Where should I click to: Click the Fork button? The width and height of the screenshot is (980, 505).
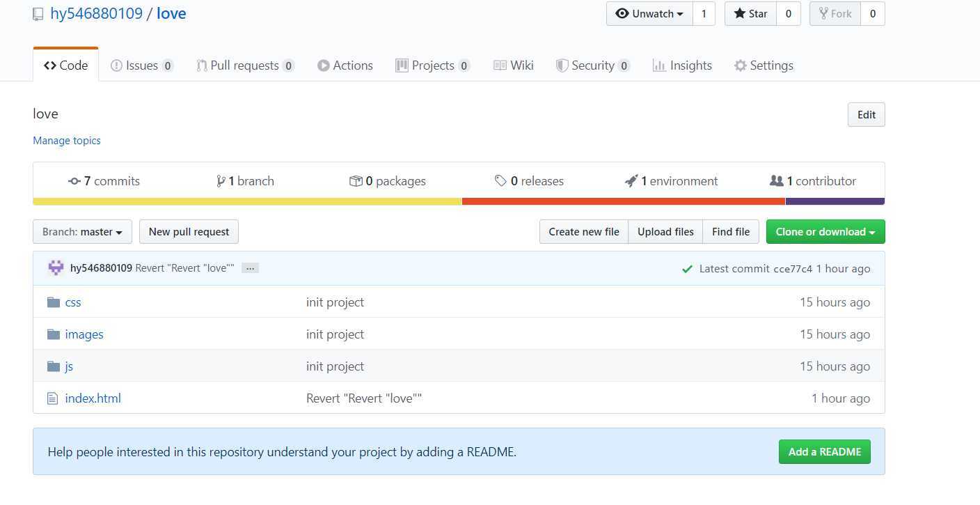[x=835, y=14]
